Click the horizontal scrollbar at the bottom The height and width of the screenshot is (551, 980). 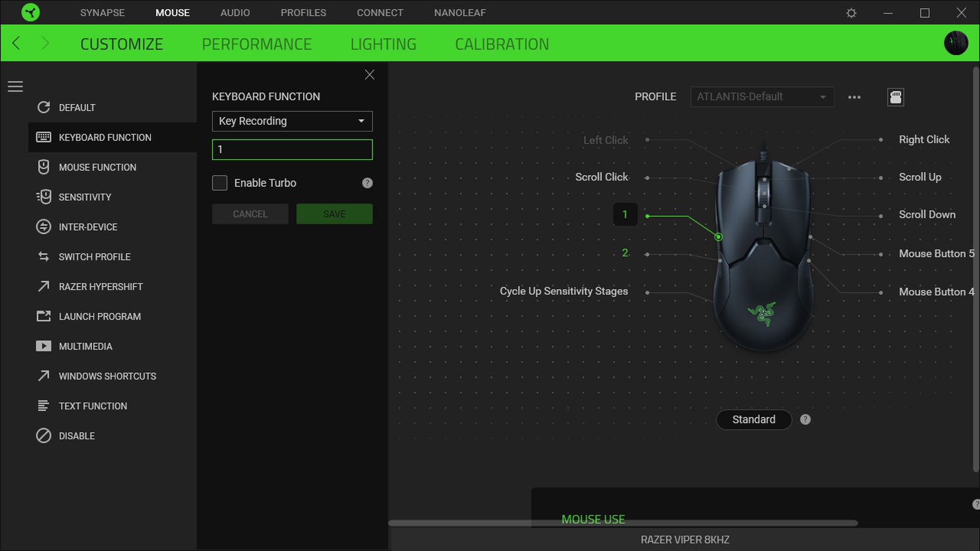[623, 523]
